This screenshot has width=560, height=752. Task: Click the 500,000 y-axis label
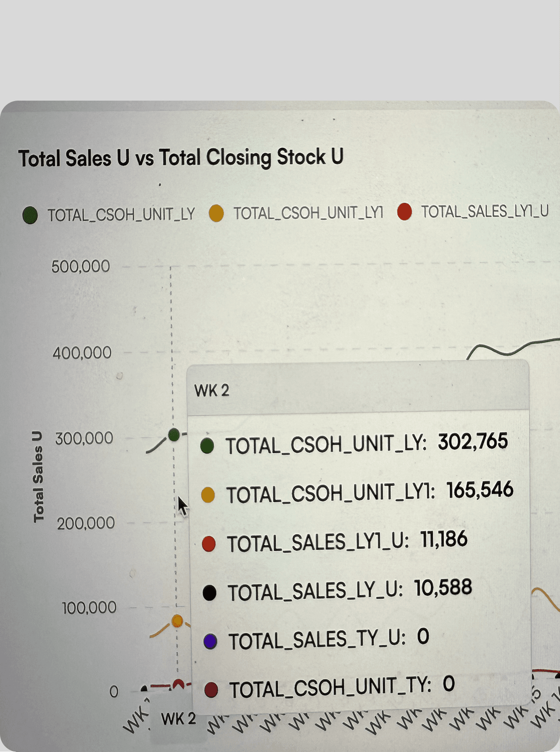[x=81, y=266]
